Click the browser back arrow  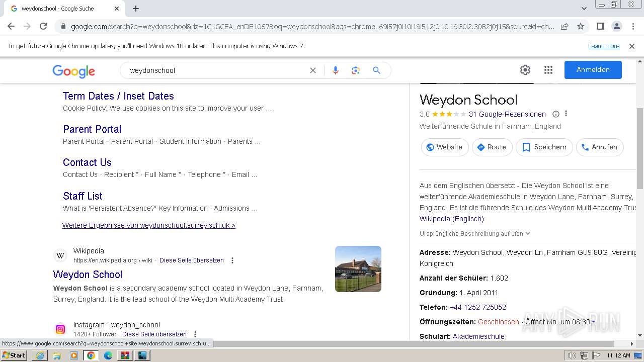(11, 26)
